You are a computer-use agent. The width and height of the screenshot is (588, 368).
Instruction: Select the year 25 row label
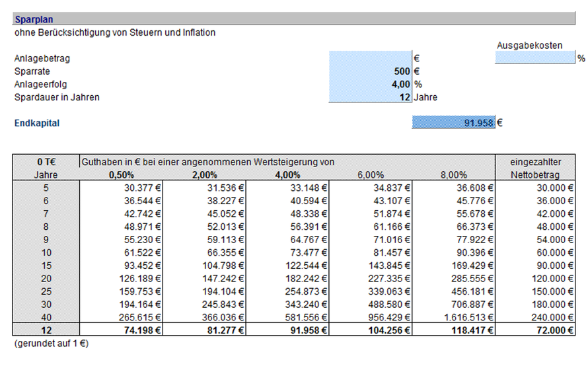[46, 291]
